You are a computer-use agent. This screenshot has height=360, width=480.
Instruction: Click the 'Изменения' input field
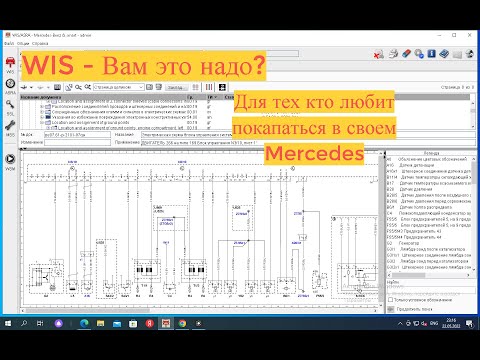pos(77,142)
